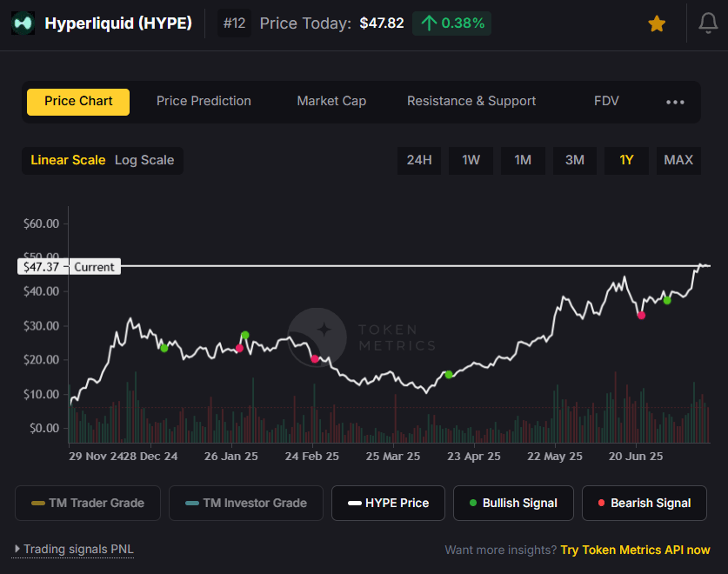
Task: Toggle the favorite star icon
Action: coord(657,23)
